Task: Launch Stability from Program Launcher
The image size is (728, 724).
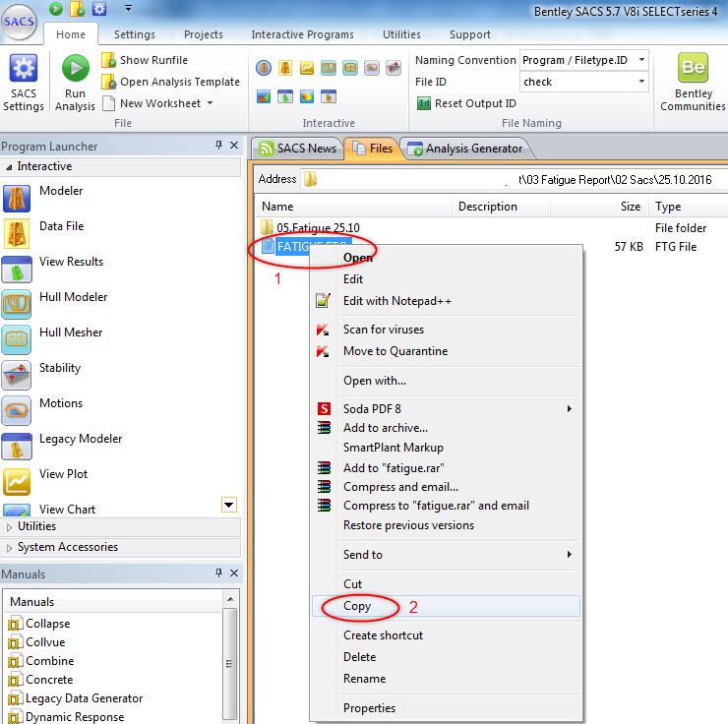Action: (41, 375)
